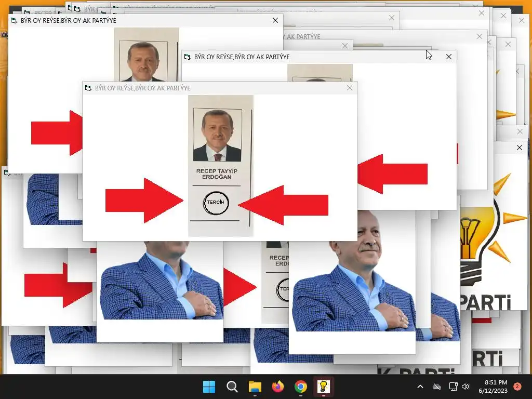The width and height of the screenshot is (532, 399).
Task: Open the notification badge showing 2
Action: pyautogui.click(x=517, y=387)
